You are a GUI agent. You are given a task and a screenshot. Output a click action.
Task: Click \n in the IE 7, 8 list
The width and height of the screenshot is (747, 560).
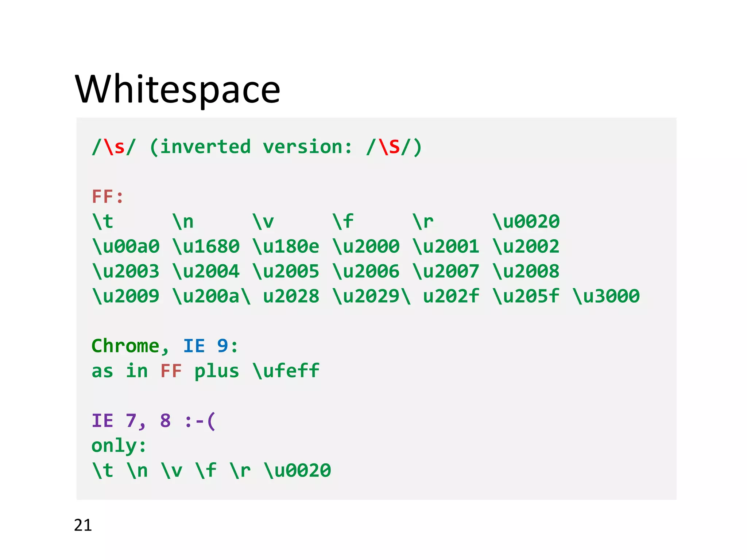(137, 470)
